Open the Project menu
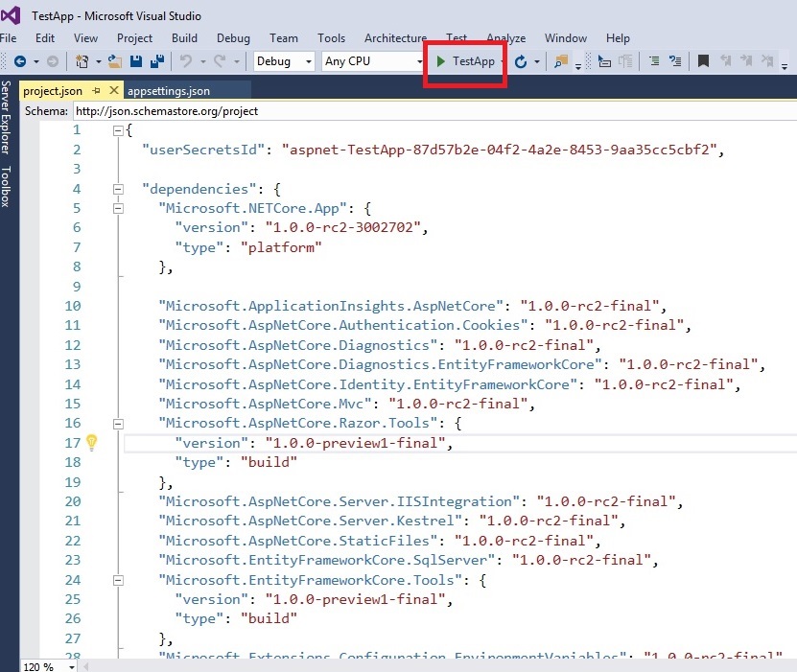This screenshot has height=672, width=797. (134, 38)
